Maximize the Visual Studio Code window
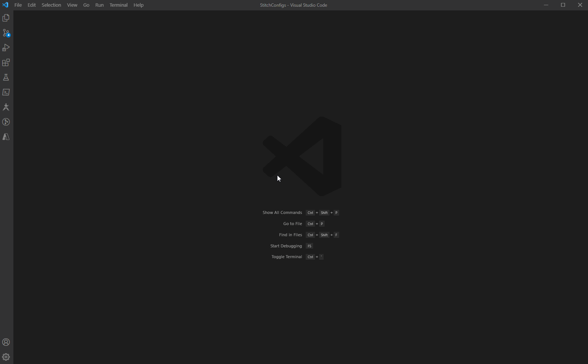This screenshot has width=588, height=364. click(563, 5)
